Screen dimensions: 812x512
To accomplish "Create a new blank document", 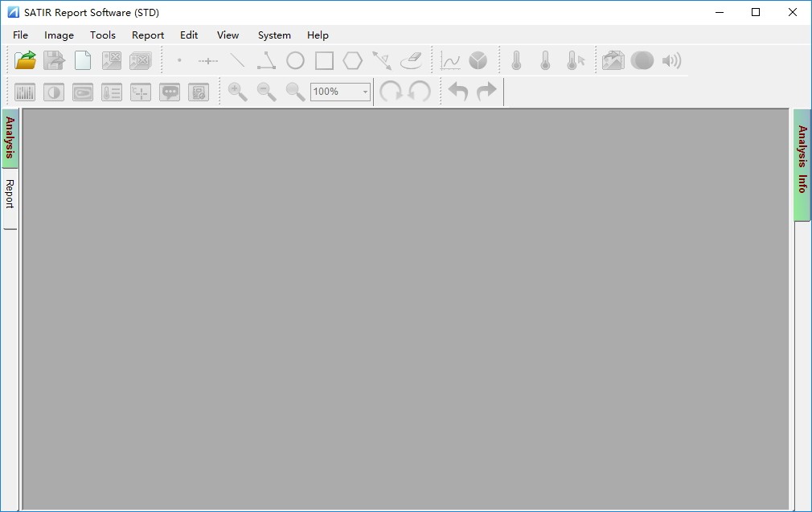I will pyautogui.click(x=83, y=60).
